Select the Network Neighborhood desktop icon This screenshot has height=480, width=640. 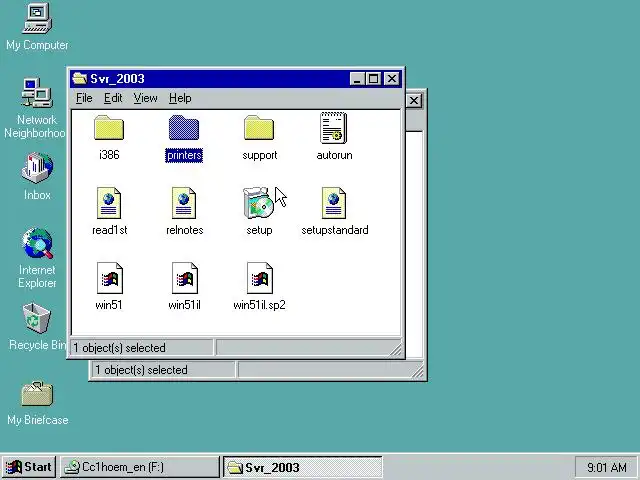pos(37,93)
